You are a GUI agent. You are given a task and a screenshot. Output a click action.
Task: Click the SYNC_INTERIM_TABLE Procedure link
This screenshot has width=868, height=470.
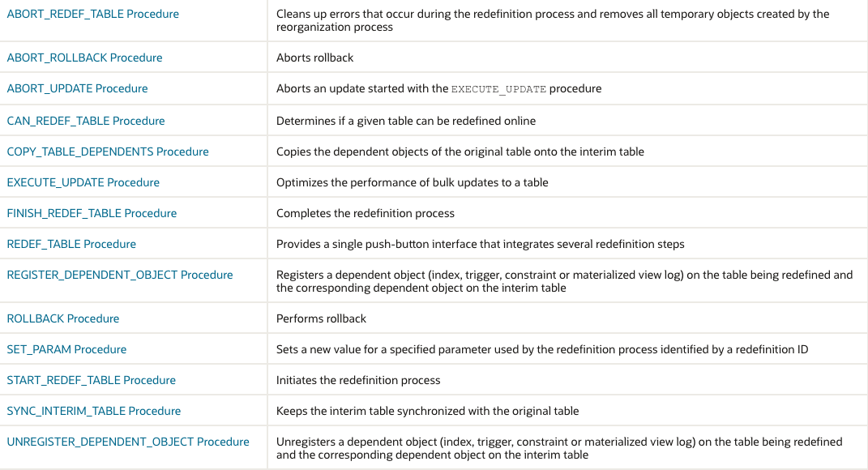[x=93, y=411]
